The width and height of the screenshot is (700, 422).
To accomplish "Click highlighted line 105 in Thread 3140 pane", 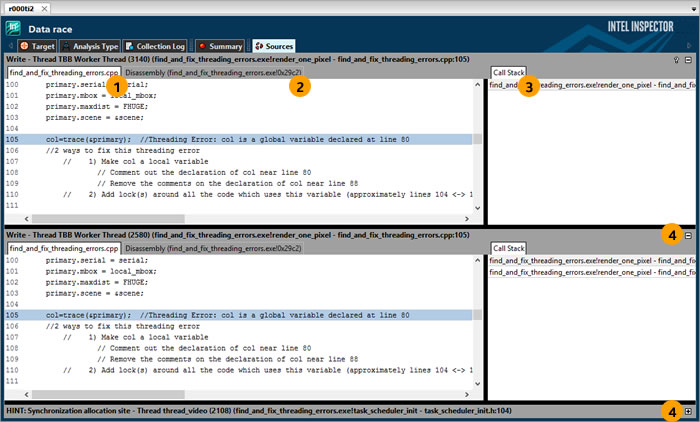I will pos(238,139).
